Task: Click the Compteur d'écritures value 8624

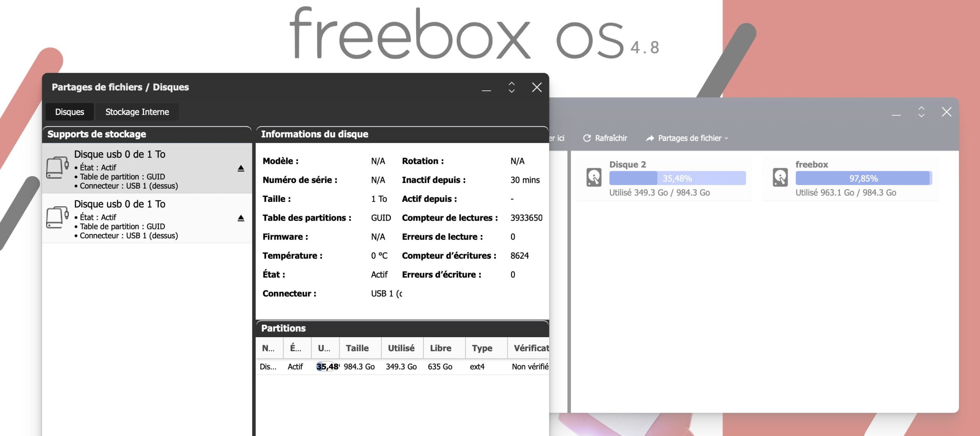Action: tap(519, 256)
